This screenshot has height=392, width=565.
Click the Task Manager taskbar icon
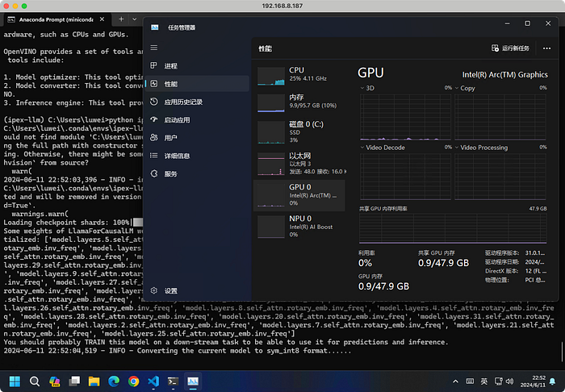click(193, 382)
